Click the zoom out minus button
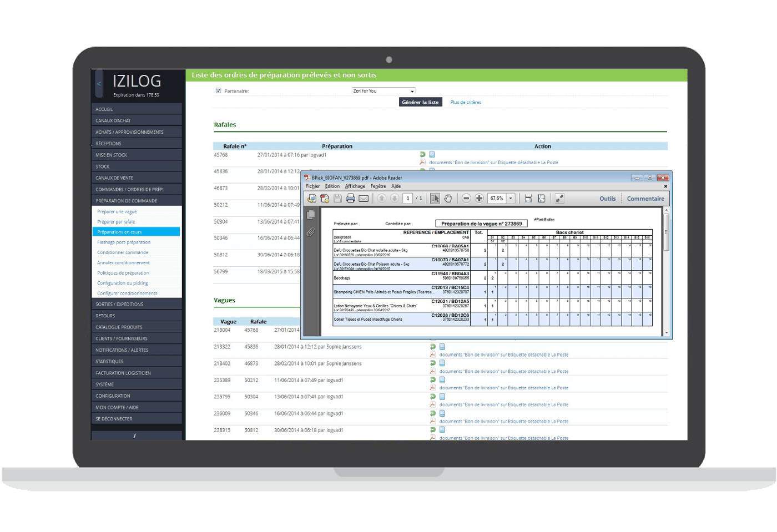777x532 pixels. 466,199
